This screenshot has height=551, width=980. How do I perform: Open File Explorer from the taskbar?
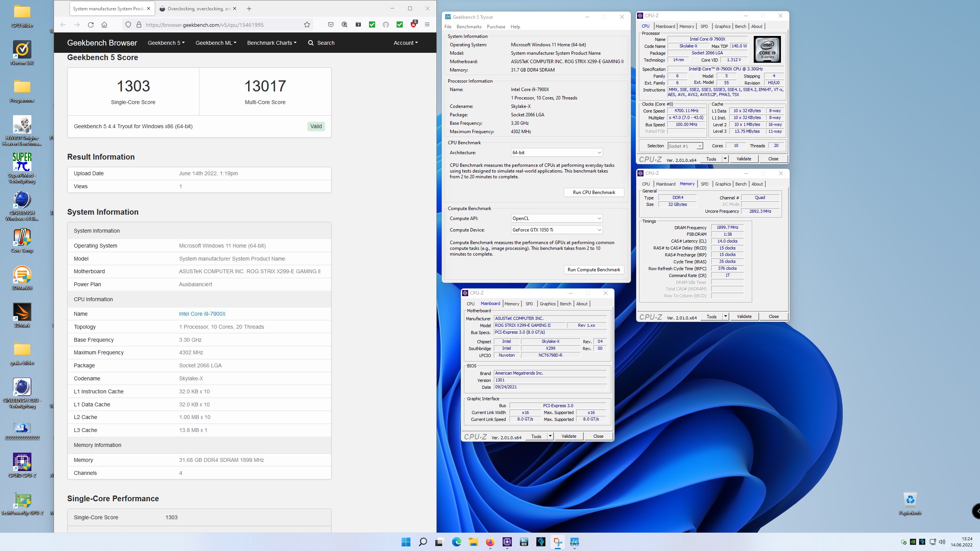[x=473, y=542]
